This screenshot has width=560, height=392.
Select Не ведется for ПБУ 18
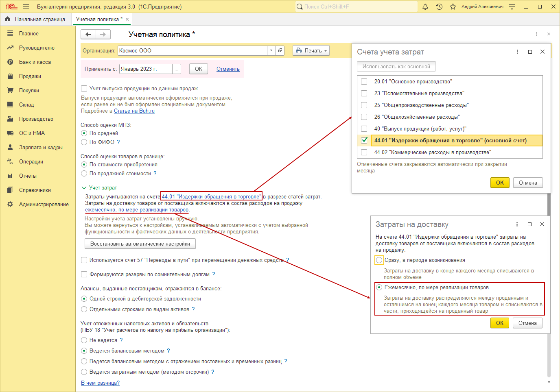click(84, 340)
